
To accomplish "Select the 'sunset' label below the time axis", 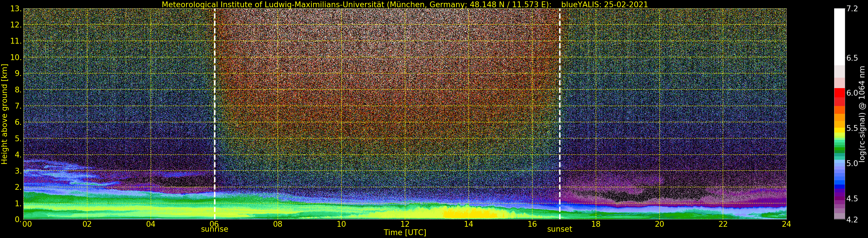I will pos(560,229).
